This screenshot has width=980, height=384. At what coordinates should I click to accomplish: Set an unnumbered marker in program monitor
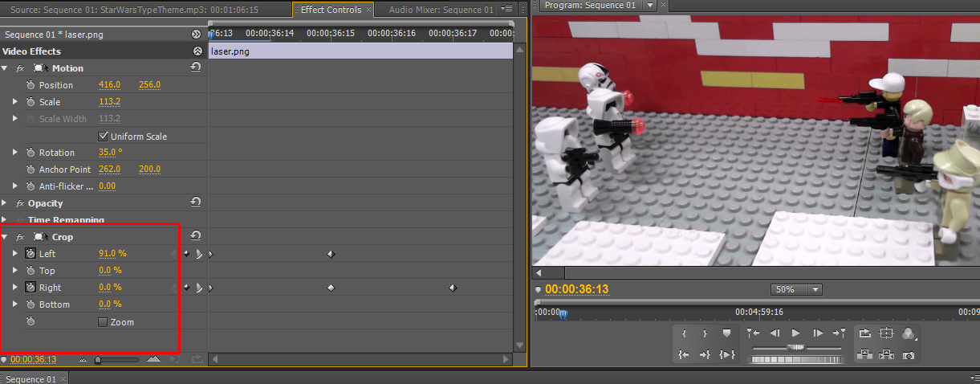(x=726, y=333)
